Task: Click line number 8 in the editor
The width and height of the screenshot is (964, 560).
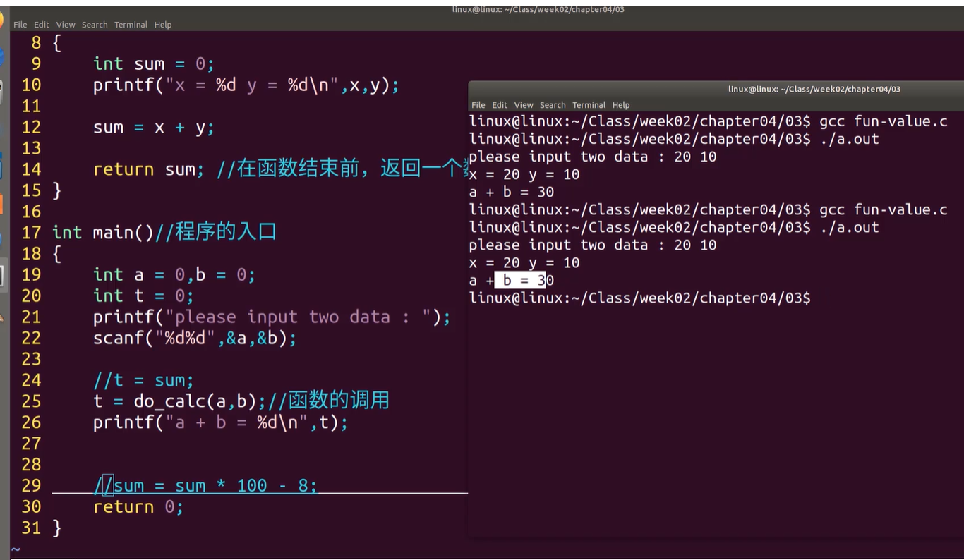Action: tap(36, 43)
